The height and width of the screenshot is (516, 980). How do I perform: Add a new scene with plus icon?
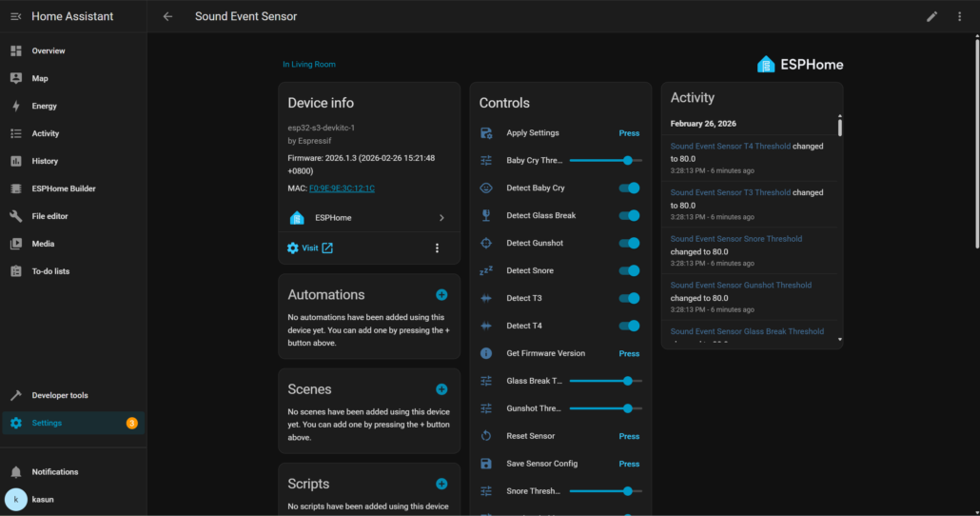coord(441,389)
